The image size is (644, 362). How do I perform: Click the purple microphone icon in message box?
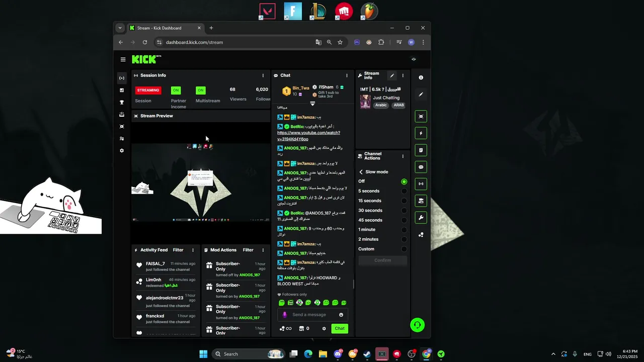click(284, 315)
